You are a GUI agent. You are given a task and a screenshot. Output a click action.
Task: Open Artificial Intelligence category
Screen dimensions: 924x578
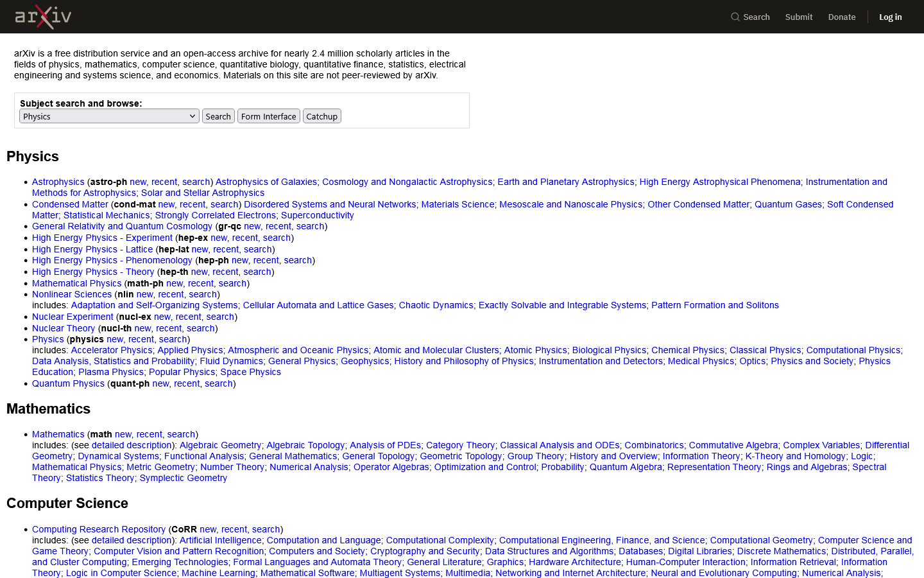click(220, 540)
